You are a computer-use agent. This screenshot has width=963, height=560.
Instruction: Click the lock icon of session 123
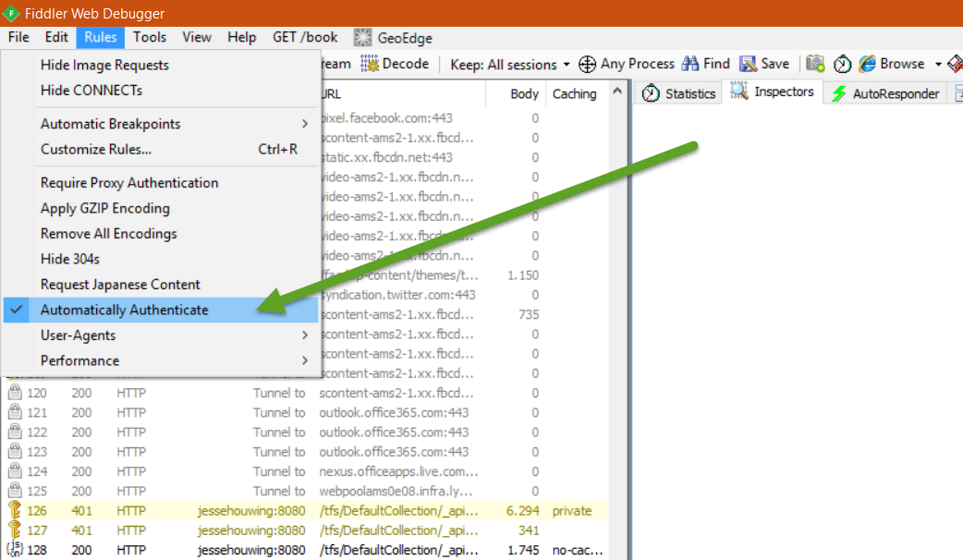tap(15, 451)
